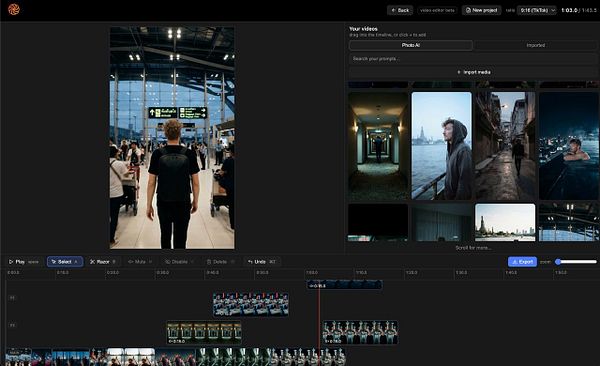
Task: Activate the Select tool
Action: (x=65, y=262)
